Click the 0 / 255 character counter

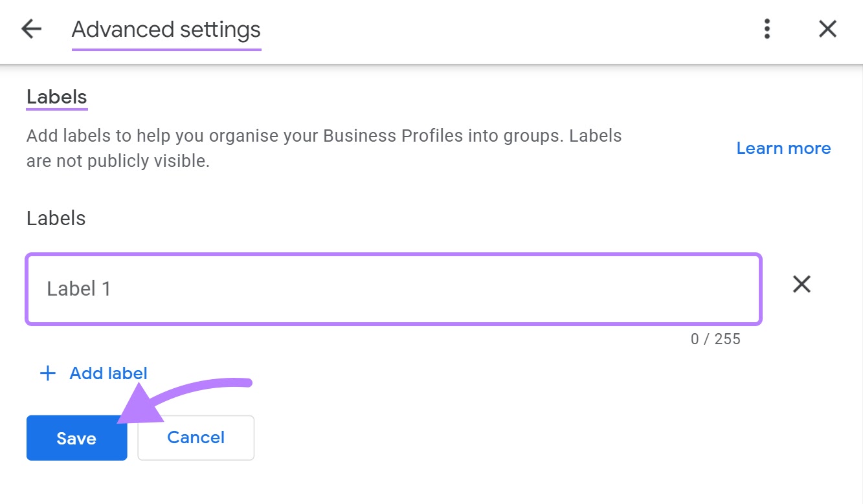point(715,339)
